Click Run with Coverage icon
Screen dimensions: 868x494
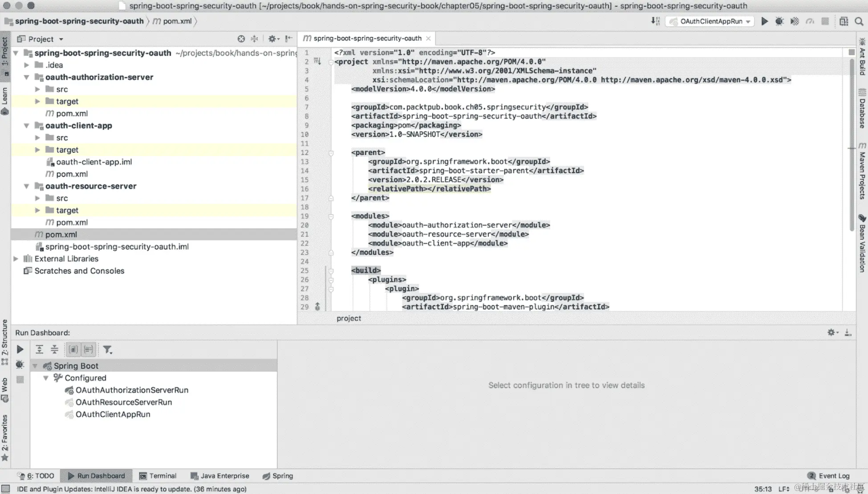[795, 21]
